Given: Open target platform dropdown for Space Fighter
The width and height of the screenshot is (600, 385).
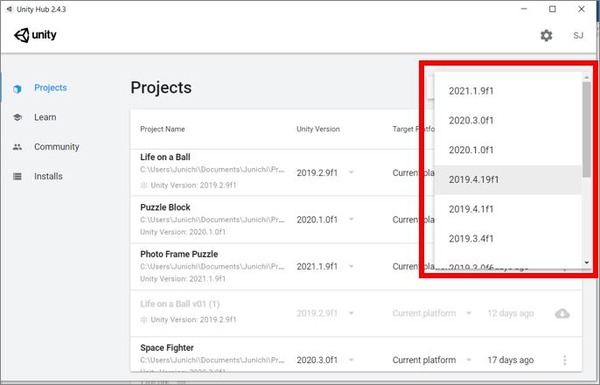Looking at the screenshot, I should tap(468, 360).
